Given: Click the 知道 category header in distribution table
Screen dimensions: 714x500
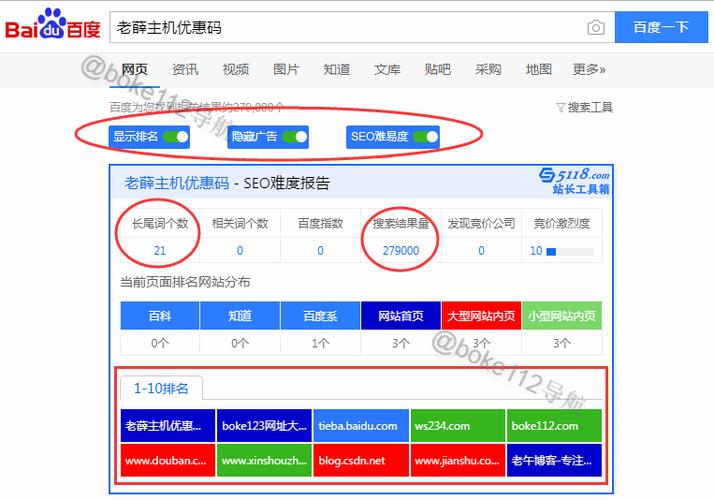Looking at the screenshot, I should coord(240,316).
